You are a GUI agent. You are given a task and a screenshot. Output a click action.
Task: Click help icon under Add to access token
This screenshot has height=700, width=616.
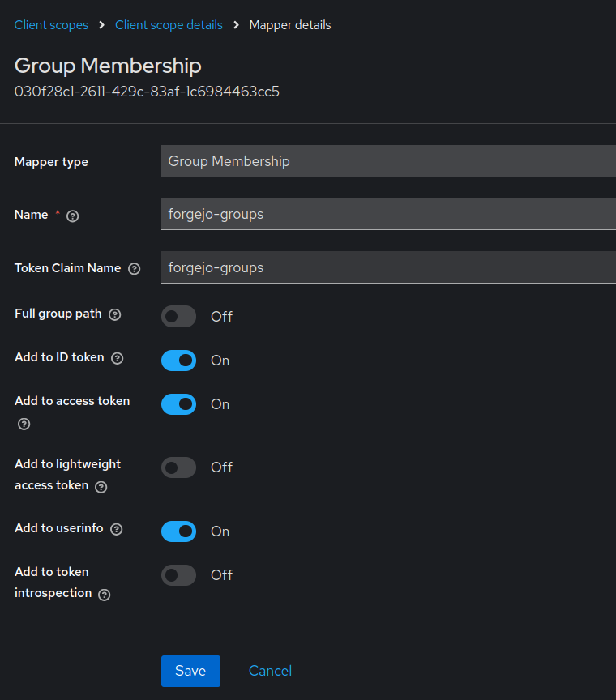coord(24,424)
